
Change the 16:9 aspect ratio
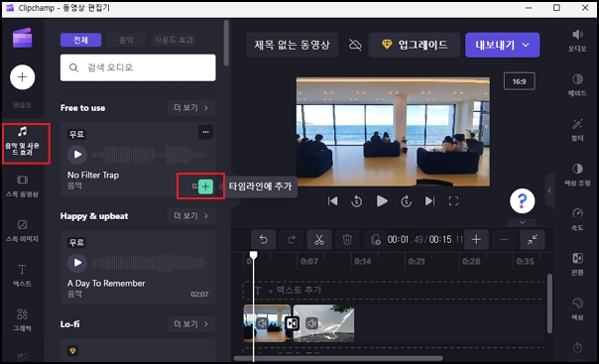(519, 81)
